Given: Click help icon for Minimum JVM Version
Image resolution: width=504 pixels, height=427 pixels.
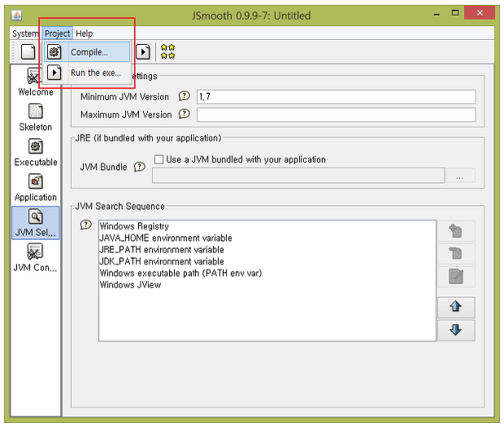Looking at the screenshot, I should click(x=185, y=96).
